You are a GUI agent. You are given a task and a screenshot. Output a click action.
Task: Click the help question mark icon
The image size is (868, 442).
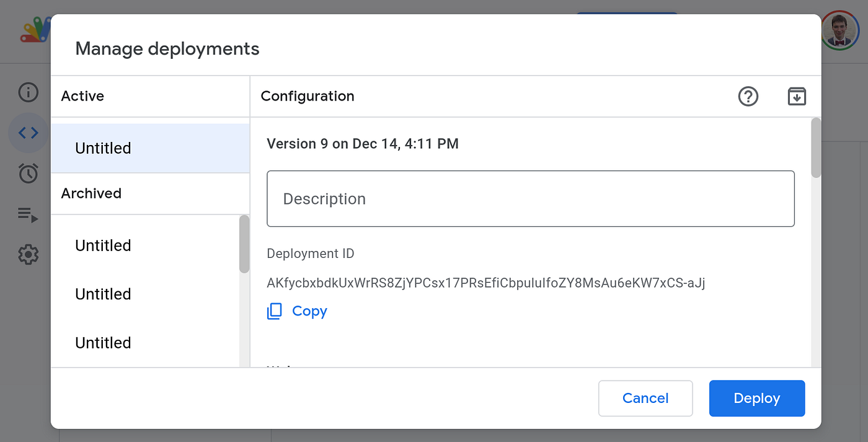click(x=748, y=97)
